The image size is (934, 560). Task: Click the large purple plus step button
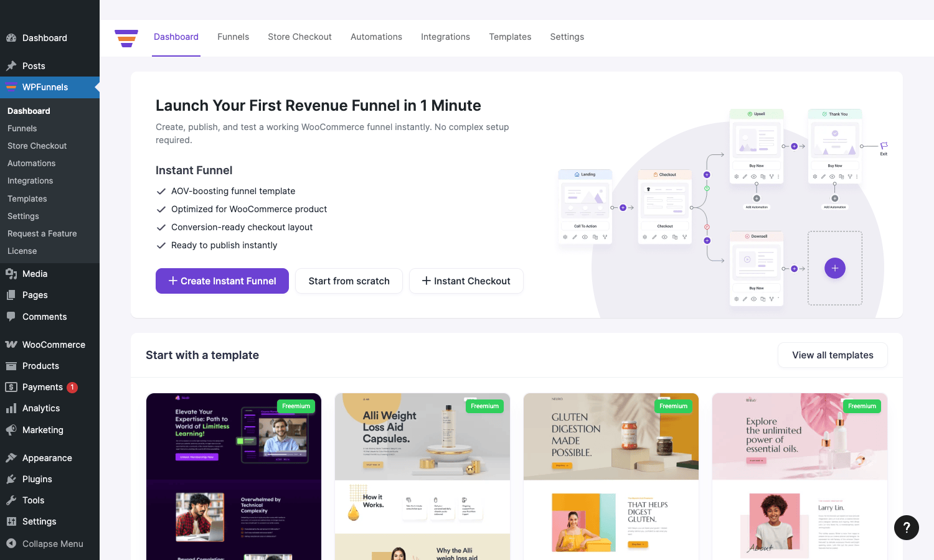pos(835,268)
